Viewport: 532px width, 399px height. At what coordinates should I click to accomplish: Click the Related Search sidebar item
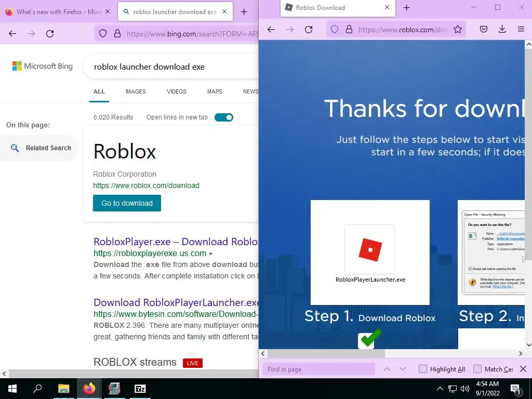39,148
